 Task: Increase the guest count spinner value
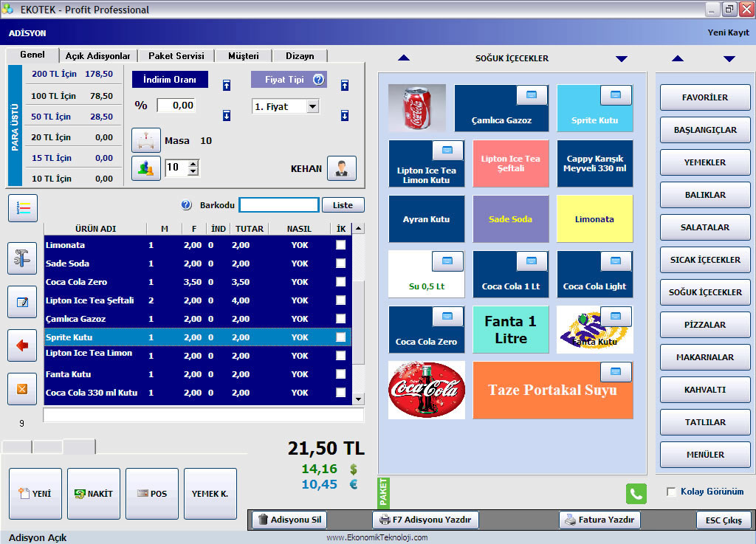193,164
